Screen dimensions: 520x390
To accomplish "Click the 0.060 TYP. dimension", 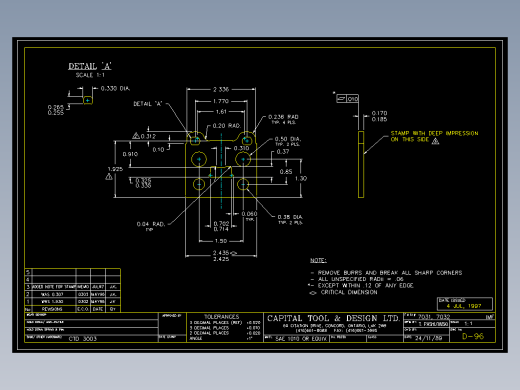I will pyautogui.click(x=249, y=216).
